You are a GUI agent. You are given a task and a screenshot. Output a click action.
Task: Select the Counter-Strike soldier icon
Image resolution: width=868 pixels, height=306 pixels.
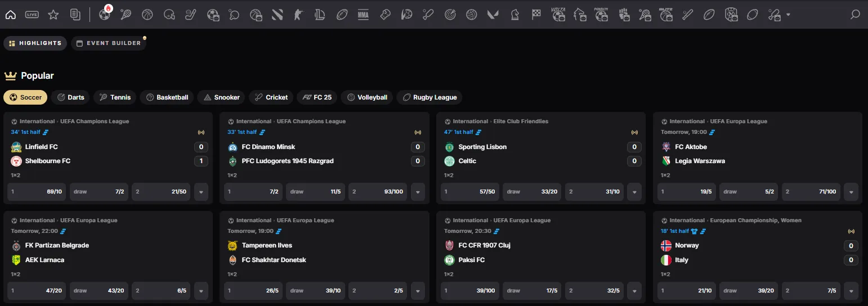(x=298, y=15)
